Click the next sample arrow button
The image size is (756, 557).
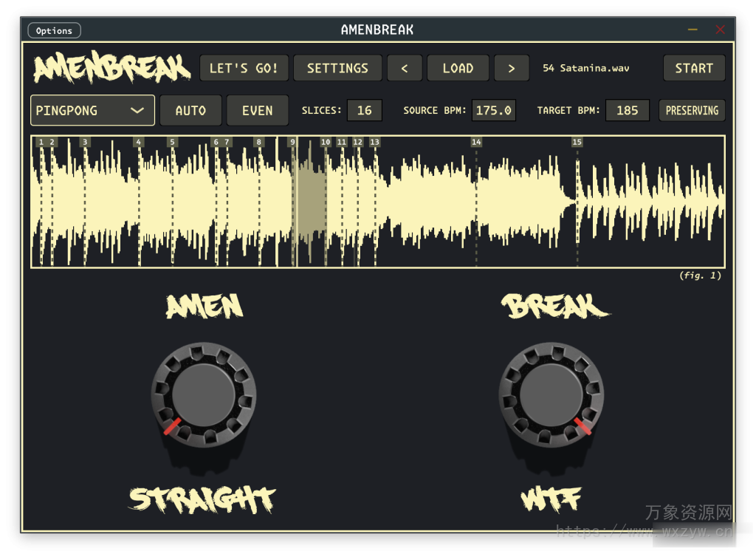point(512,67)
